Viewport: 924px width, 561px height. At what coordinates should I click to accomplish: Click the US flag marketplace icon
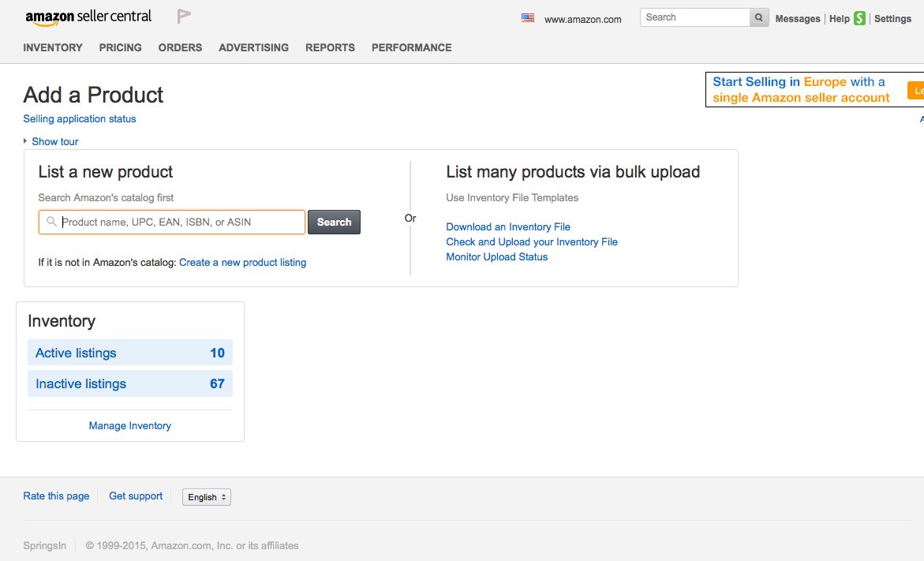pos(527,17)
